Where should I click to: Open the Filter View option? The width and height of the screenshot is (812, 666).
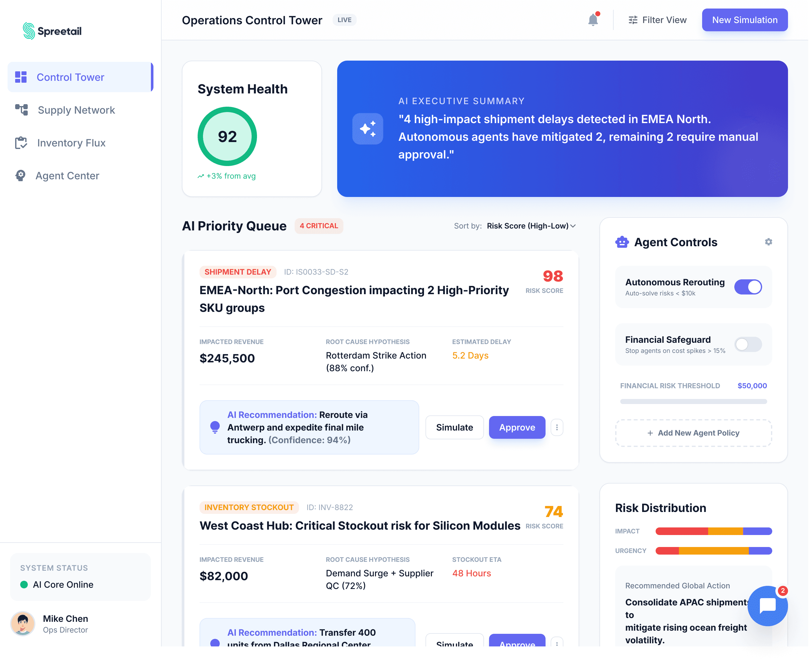tap(657, 20)
